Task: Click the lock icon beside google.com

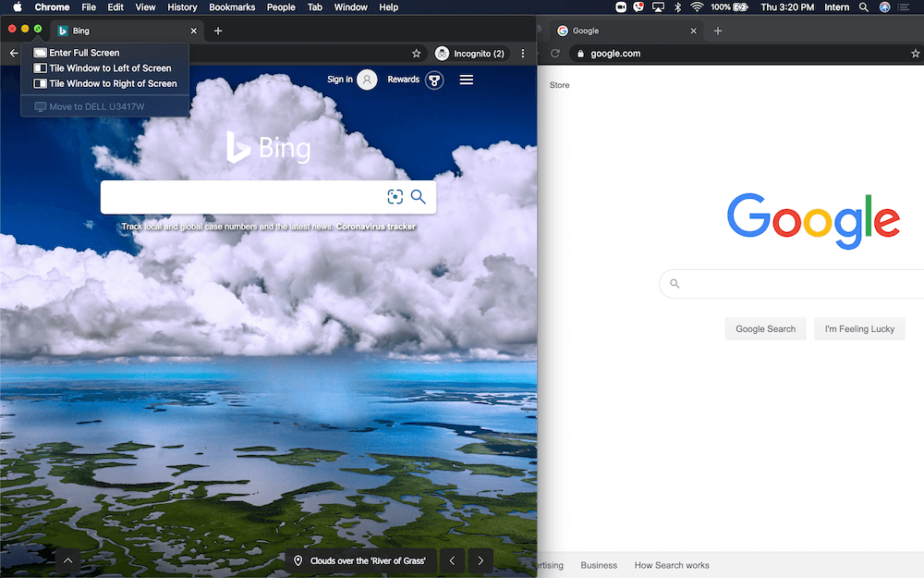Action: [x=580, y=53]
